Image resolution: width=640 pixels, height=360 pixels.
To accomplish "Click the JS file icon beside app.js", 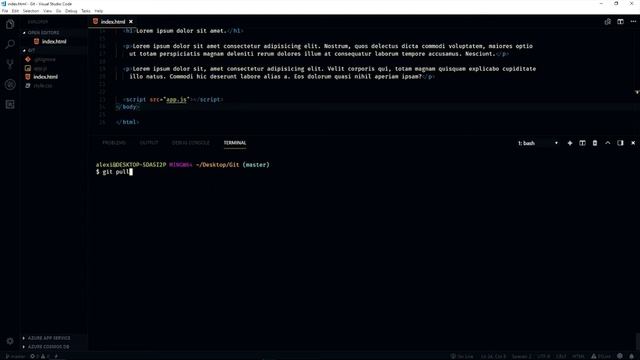I will pos(28,68).
